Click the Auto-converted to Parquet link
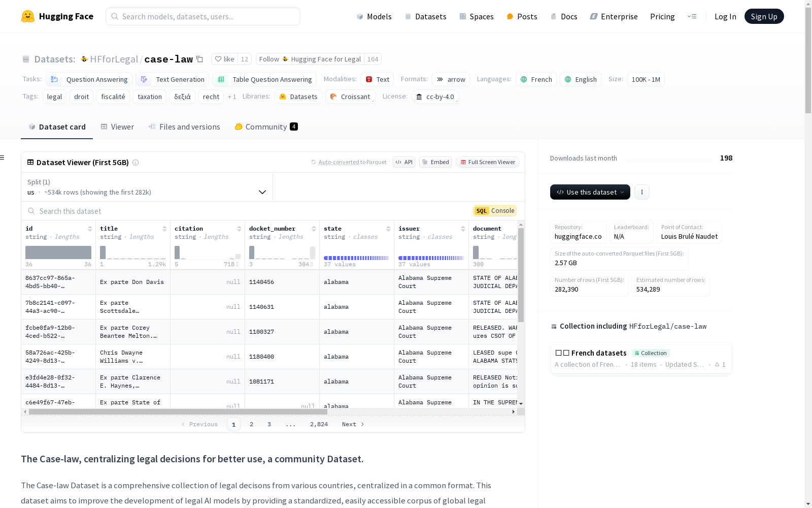 (x=349, y=162)
